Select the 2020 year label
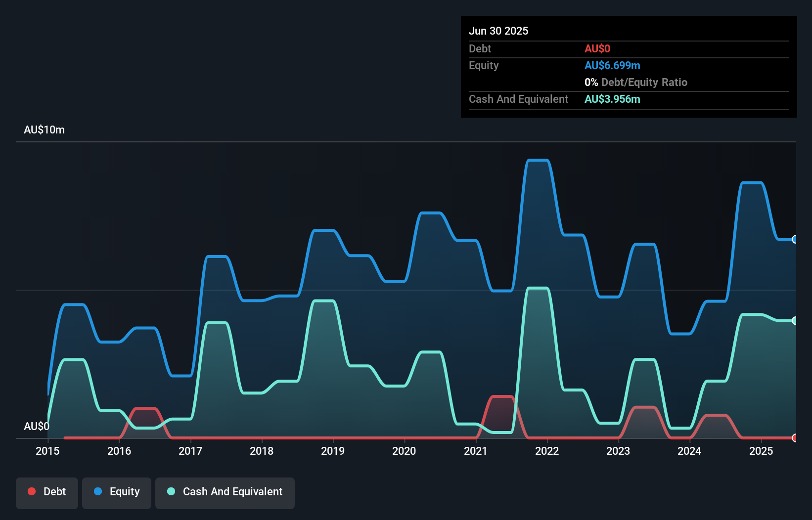This screenshot has width=812, height=520. pyautogui.click(x=404, y=451)
